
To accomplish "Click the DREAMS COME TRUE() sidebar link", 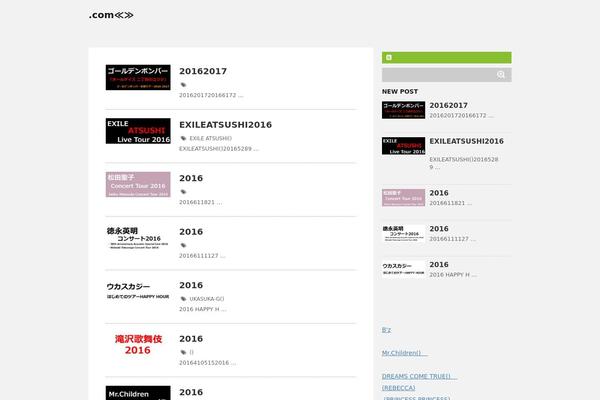I will (419, 377).
